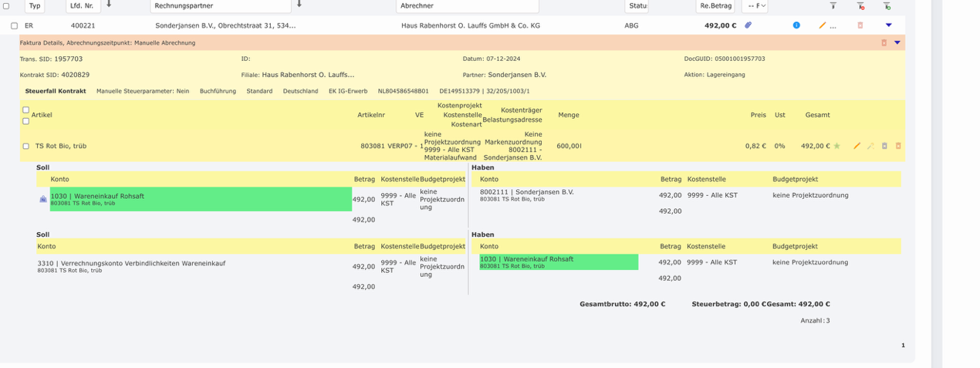Screen dimensions: 980x368
Task: Click the paperclip attachment icon on invoice 400221
Action: point(748,25)
